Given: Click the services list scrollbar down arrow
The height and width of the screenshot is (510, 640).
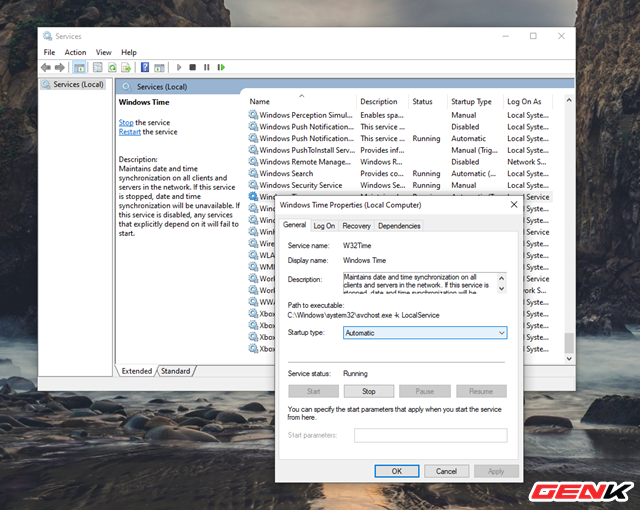Looking at the screenshot, I should 569,359.
